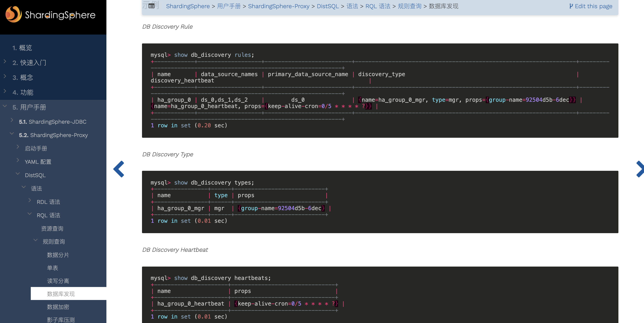The height and width of the screenshot is (323, 644).
Task: Expand the 5.1 ShardingSphere-JDBC chevron
Action: pyautogui.click(x=12, y=120)
